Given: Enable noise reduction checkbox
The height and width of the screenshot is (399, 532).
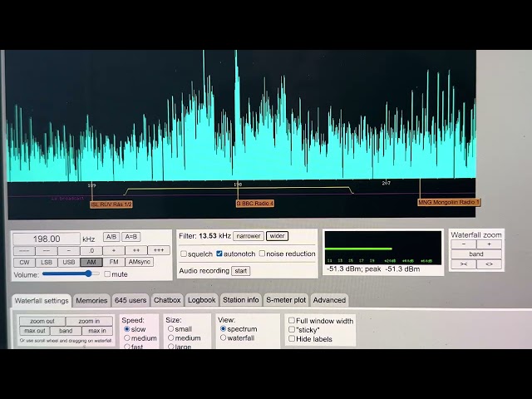Looking at the screenshot, I should click(262, 254).
